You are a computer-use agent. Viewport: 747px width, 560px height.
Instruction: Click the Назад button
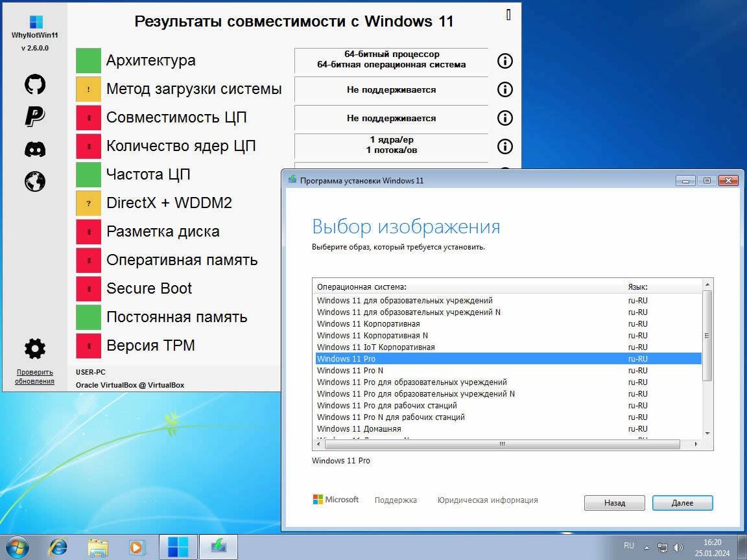pyautogui.click(x=615, y=503)
